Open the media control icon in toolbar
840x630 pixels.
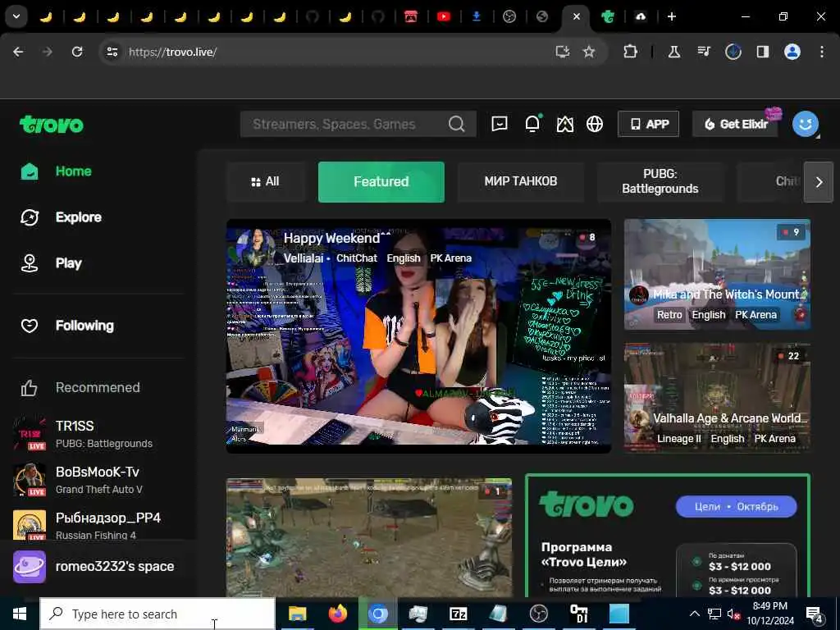tap(704, 52)
